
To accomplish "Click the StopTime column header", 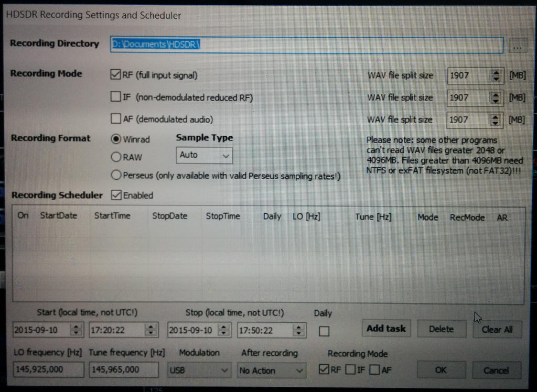I will click(x=223, y=216).
